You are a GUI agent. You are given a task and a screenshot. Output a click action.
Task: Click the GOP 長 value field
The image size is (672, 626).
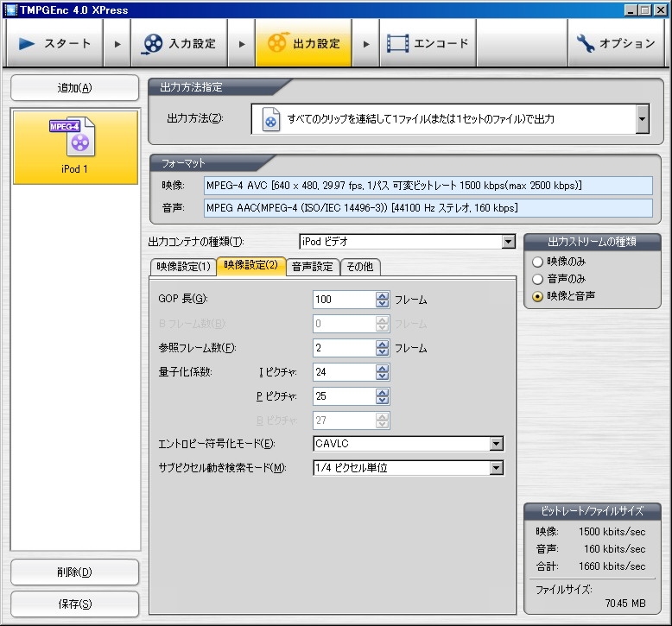345,300
